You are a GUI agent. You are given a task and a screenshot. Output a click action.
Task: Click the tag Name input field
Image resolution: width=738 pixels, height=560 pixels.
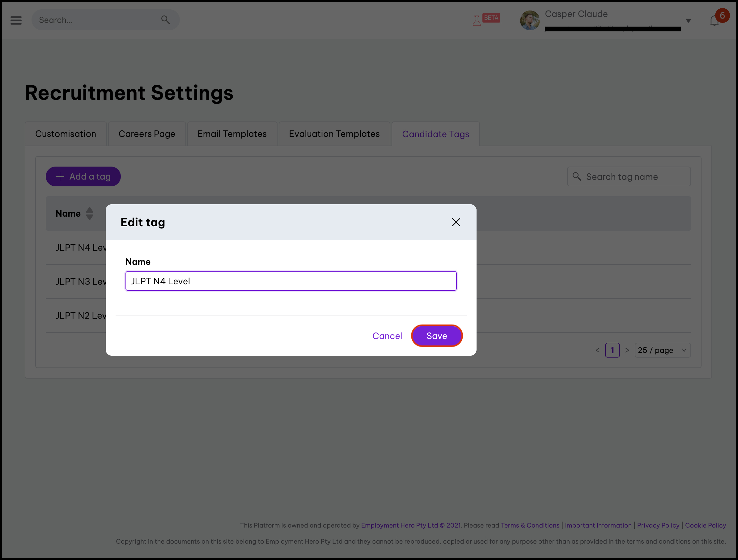(x=291, y=281)
